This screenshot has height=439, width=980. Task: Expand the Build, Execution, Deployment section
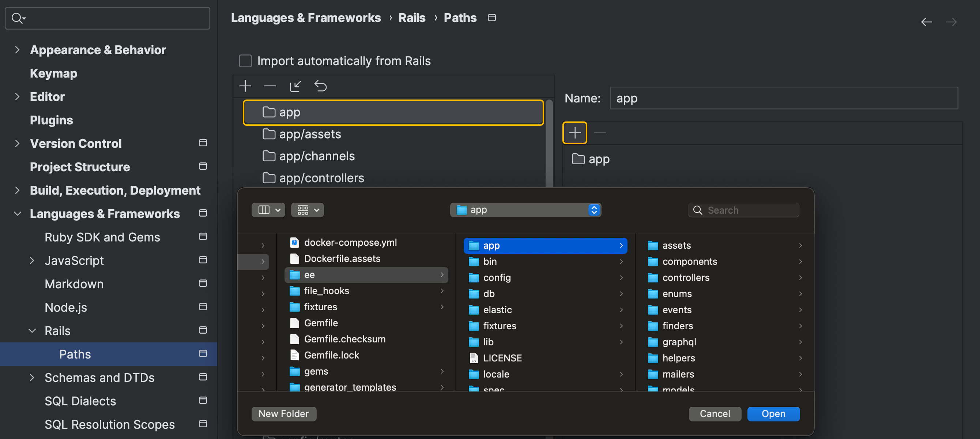pos(17,190)
